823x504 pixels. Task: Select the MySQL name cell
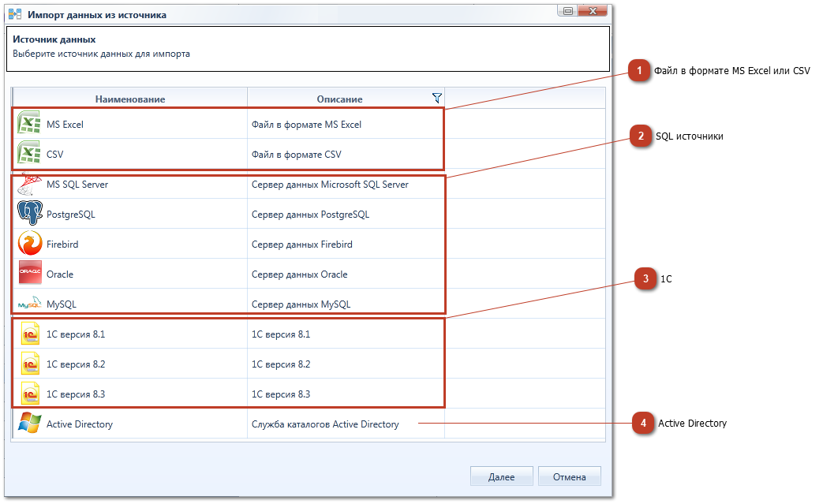129,303
